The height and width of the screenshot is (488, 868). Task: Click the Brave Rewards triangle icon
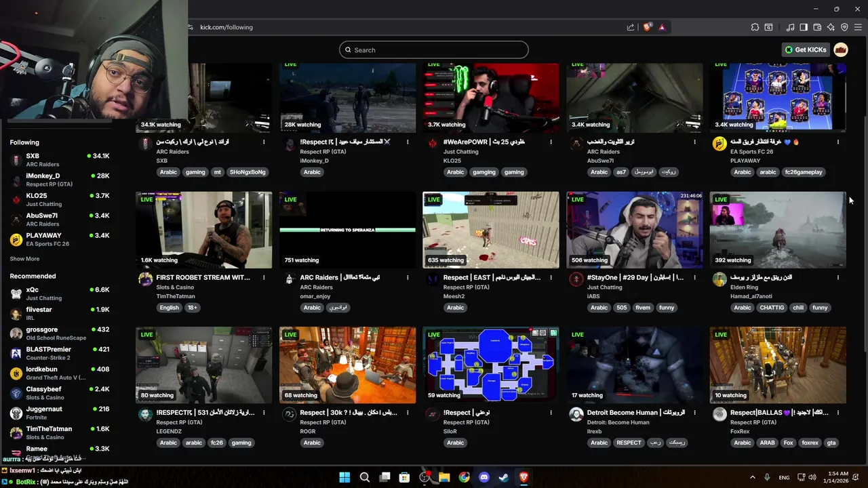pos(662,27)
